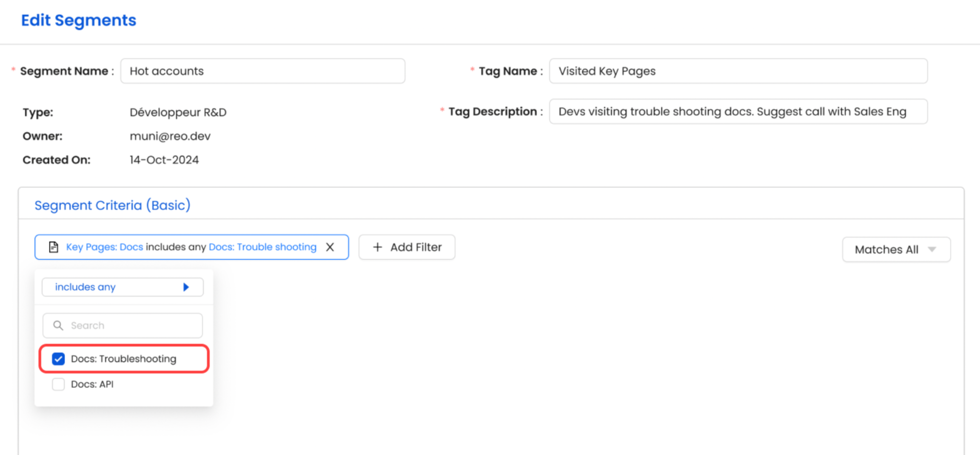Expand the includes any operator selector
980x455 pixels.
coord(122,287)
